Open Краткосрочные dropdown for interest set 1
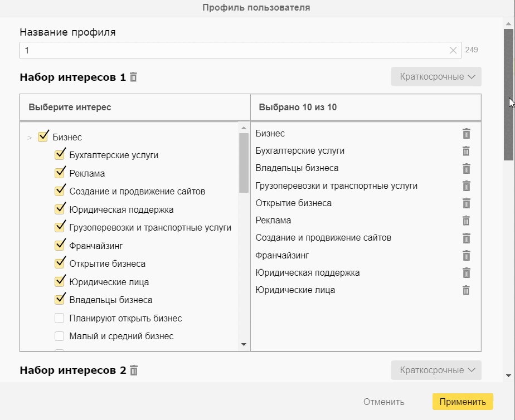The image size is (515, 420). [436, 77]
